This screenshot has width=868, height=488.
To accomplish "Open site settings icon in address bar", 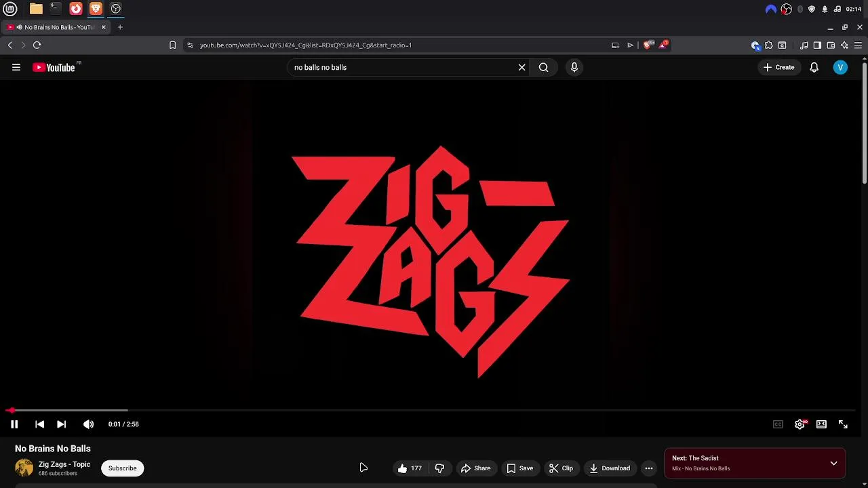I will (190, 45).
